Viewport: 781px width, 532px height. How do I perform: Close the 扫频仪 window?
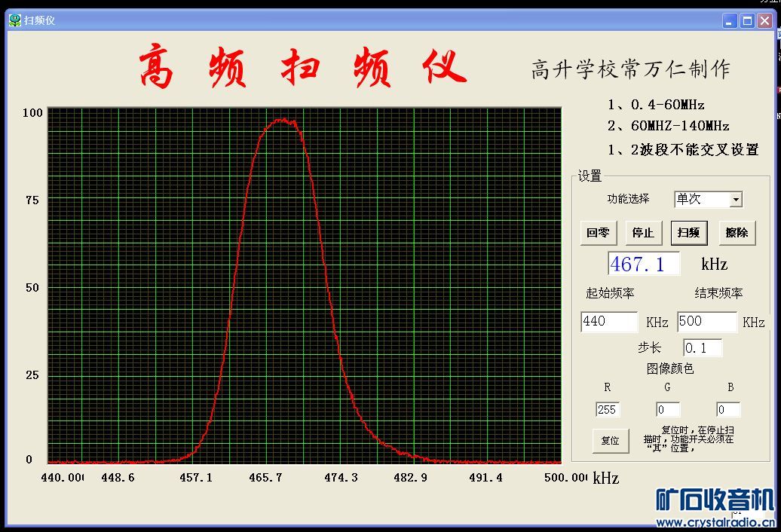(x=764, y=21)
